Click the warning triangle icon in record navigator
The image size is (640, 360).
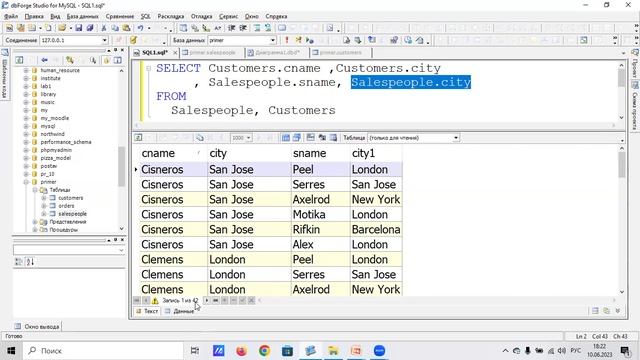(x=155, y=300)
